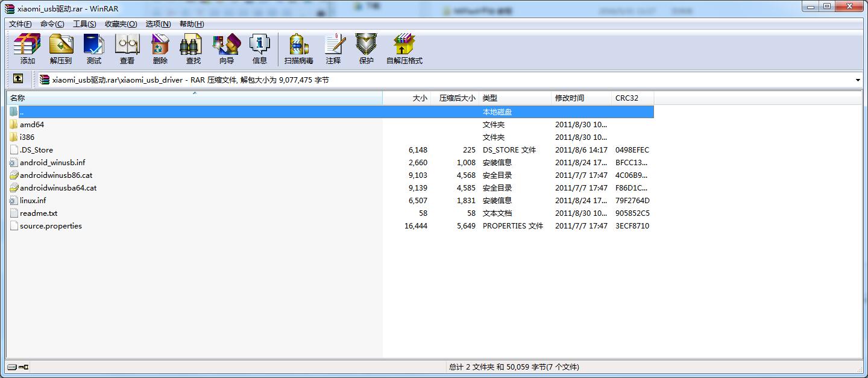Image resolution: width=868 pixels, height=378 pixels.
Task: Click file name .DS_Store
Action: point(36,150)
